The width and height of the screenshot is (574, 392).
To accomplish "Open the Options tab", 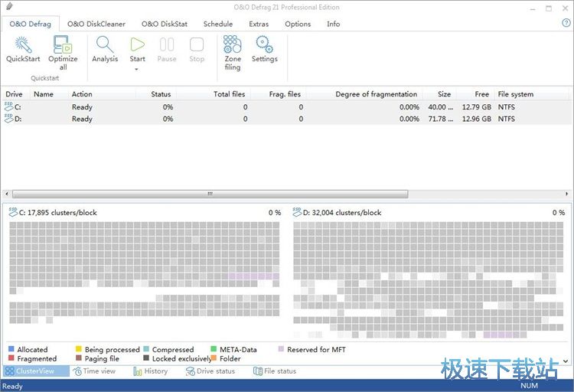I will (298, 24).
